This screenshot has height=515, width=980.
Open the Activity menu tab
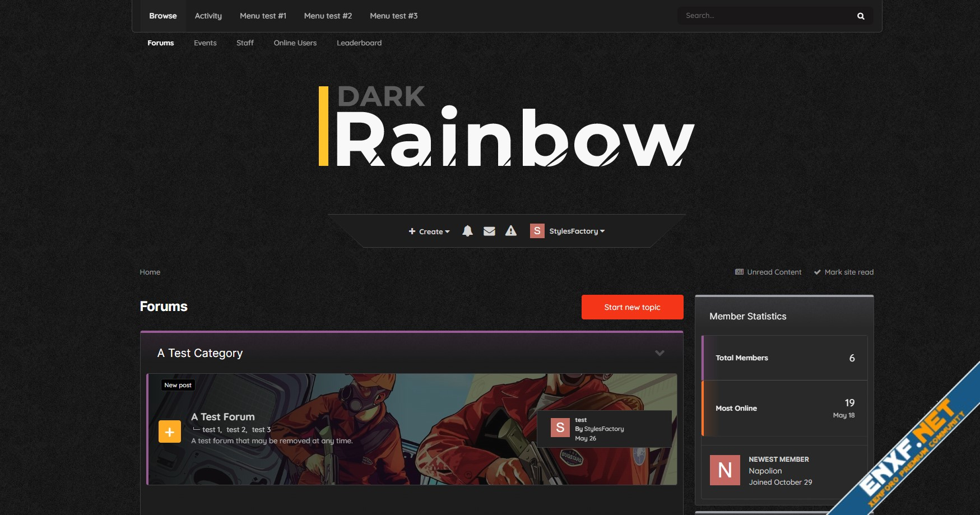tap(208, 16)
